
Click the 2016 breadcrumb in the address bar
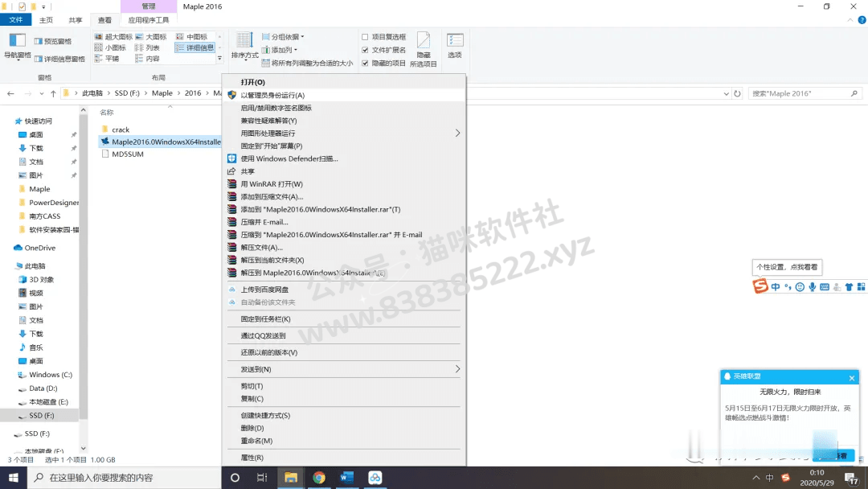tap(193, 93)
